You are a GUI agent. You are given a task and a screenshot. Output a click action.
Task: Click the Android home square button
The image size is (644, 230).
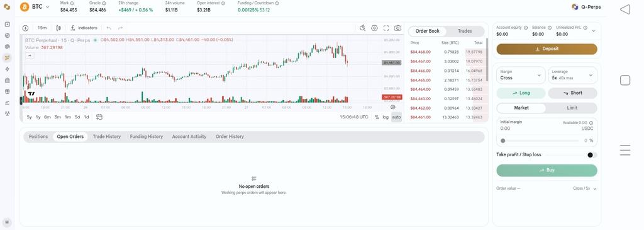(x=625, y=80)
